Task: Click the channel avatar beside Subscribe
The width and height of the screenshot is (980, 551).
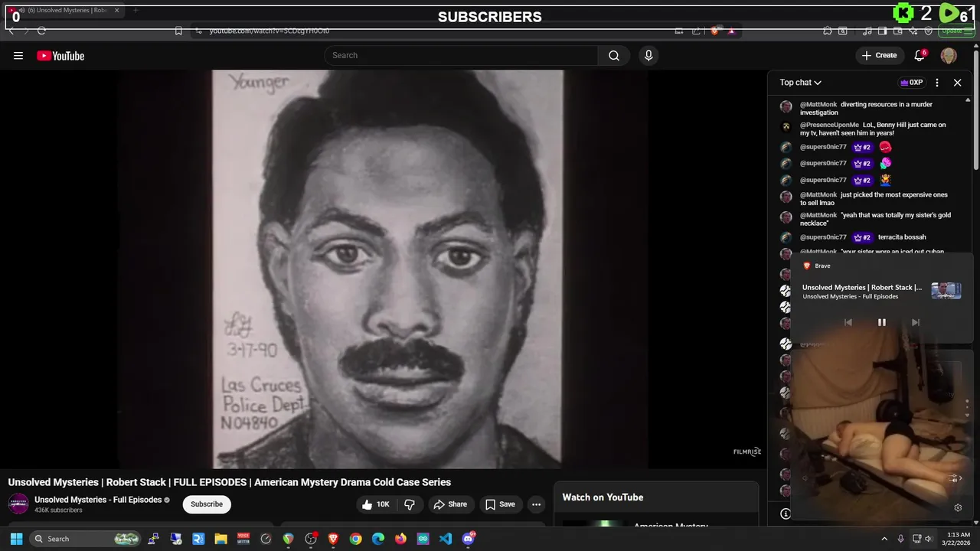Action: click(x=18, y=504)
